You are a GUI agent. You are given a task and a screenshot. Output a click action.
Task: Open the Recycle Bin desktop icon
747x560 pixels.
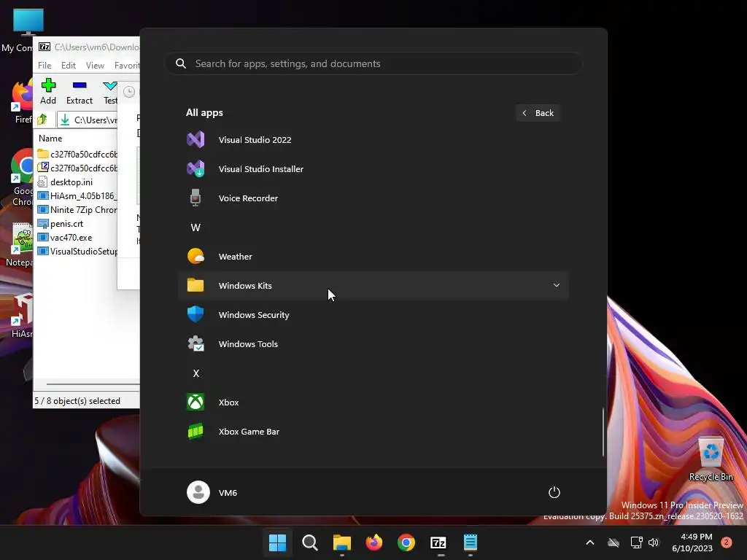point(711,459)
